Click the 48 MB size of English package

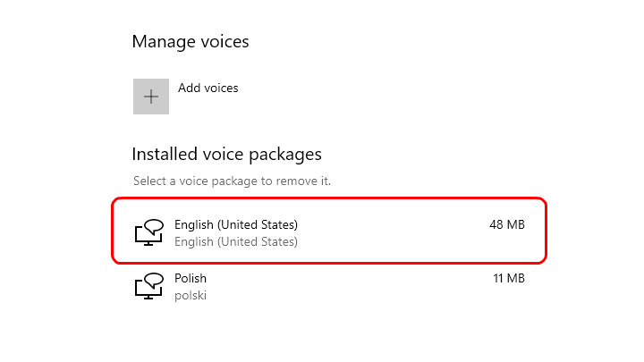click(x=507, y=224)
